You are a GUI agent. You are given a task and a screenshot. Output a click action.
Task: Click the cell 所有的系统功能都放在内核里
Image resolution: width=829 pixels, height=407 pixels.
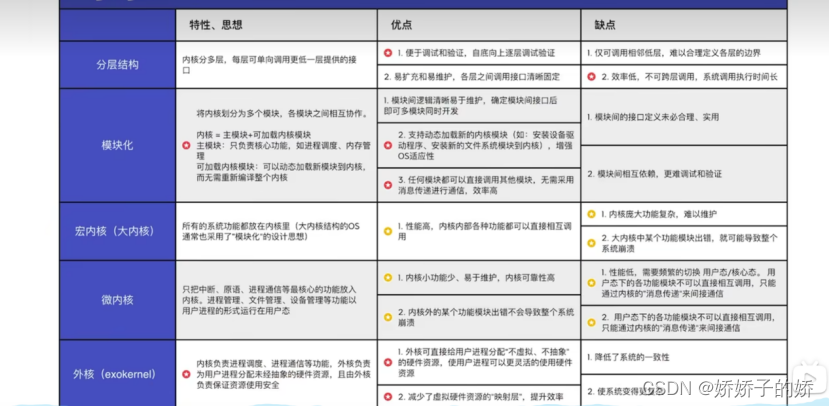(x=277, y=232)
